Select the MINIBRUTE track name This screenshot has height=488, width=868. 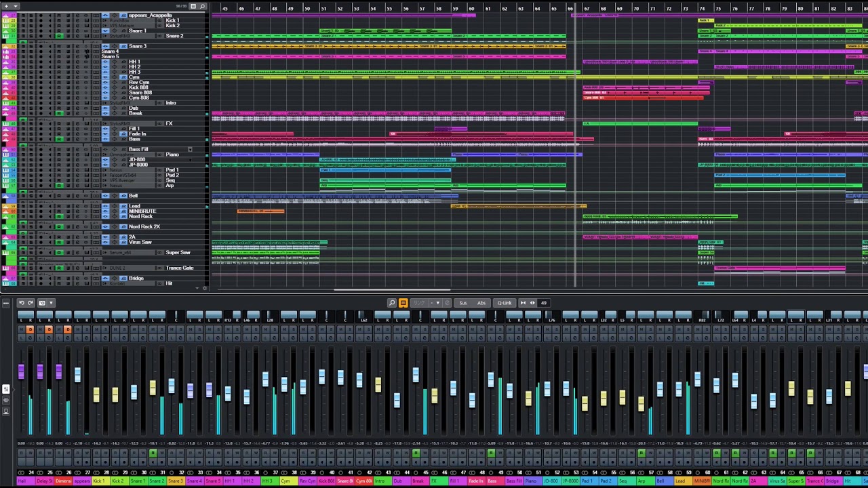coord(142,211)
